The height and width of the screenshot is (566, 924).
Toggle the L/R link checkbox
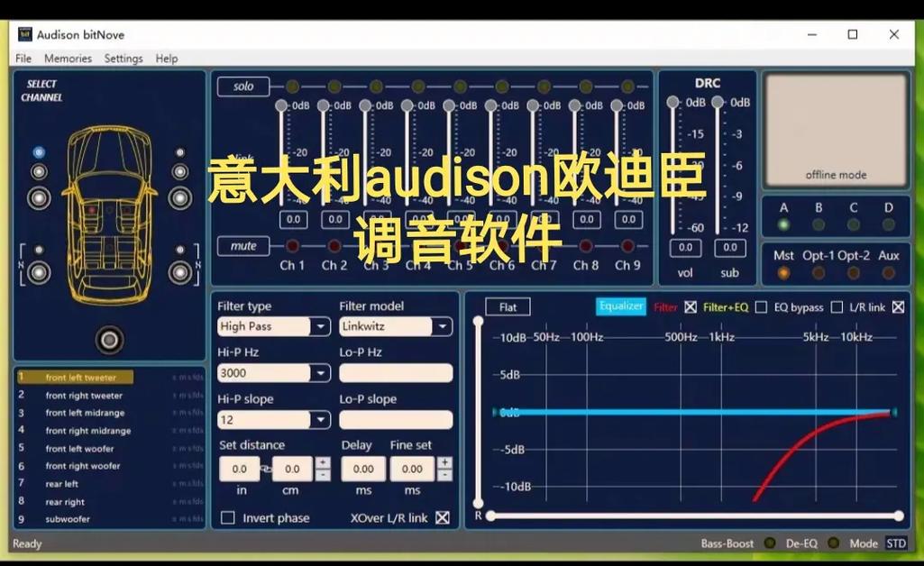[898, 306]
